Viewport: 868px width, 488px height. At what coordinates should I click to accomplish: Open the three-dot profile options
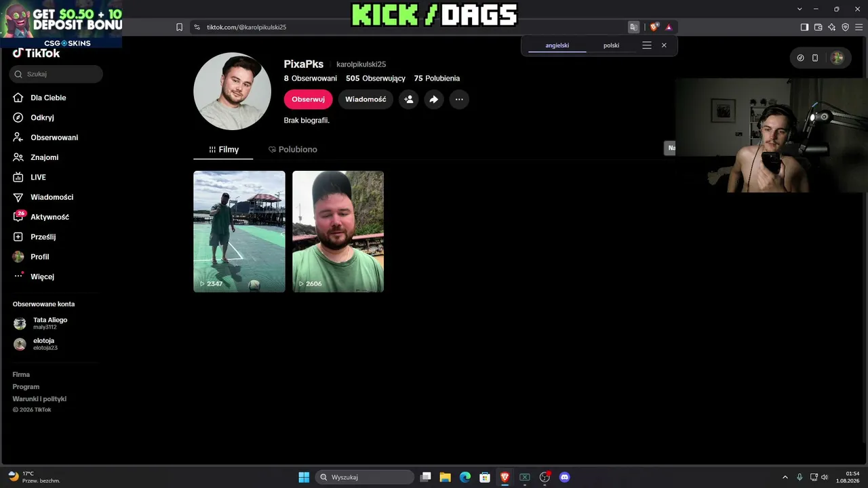[x=459, y=99]
